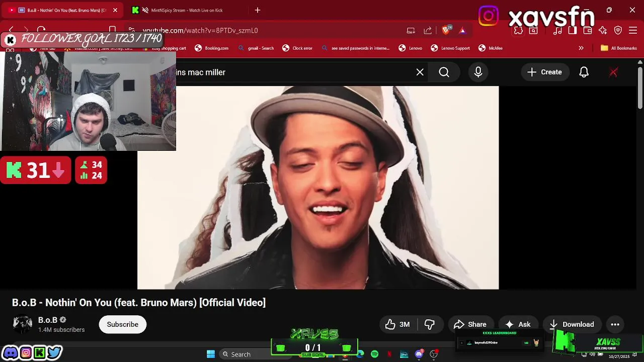Close the B.o.B YouTube tab
The image size is (644, 362).
click(115, 10)
